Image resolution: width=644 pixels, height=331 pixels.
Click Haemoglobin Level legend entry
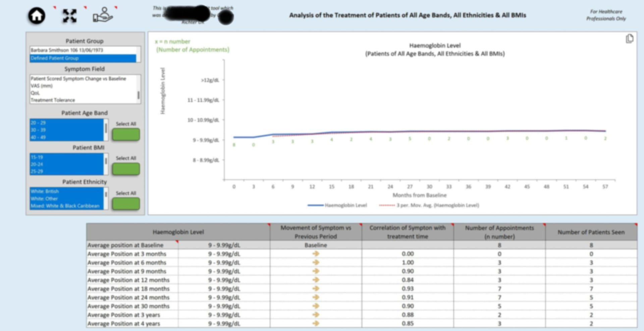[x=337, y=205]
